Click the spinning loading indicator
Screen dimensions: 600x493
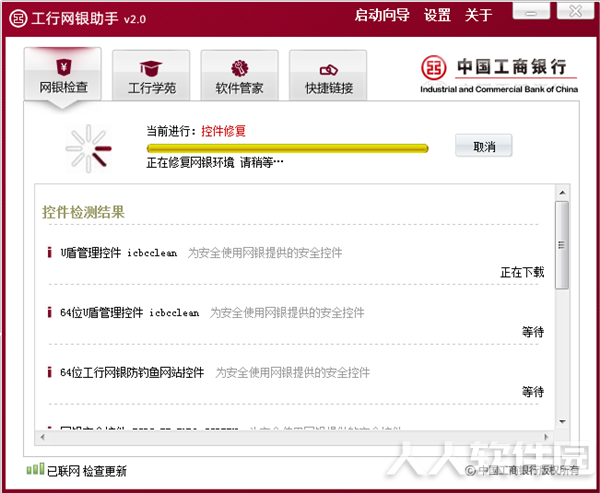coord(88,149)
